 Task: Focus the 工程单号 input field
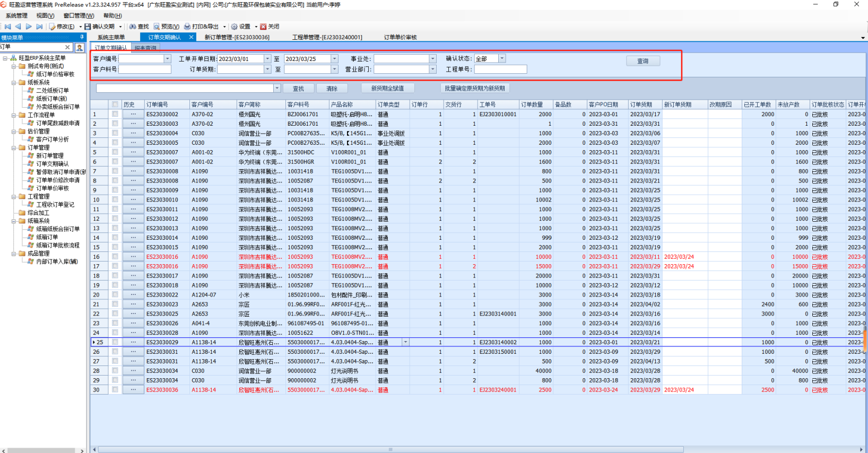point(501,69)
